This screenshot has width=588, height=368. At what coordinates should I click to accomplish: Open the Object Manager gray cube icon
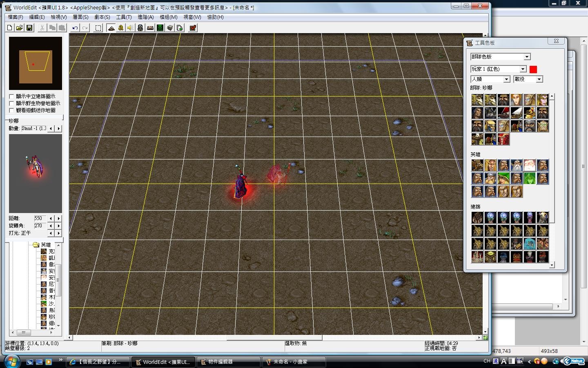click(170, 28)
